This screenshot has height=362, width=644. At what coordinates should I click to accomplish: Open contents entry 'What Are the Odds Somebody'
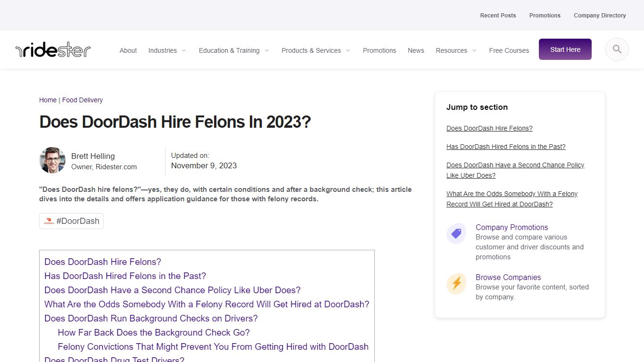pos(206,304)
